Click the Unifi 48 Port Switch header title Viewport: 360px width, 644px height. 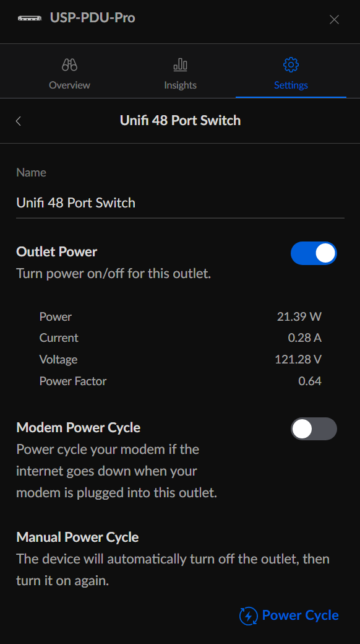[180, 120]
